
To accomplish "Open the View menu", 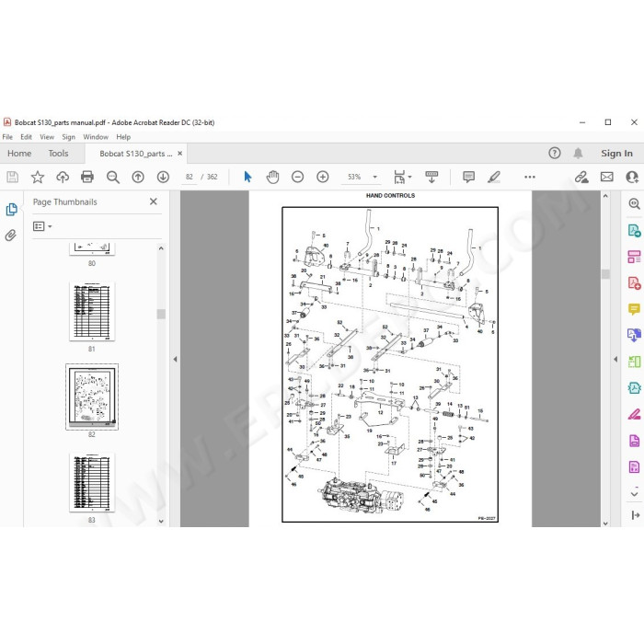I will [x=47, y=137].
